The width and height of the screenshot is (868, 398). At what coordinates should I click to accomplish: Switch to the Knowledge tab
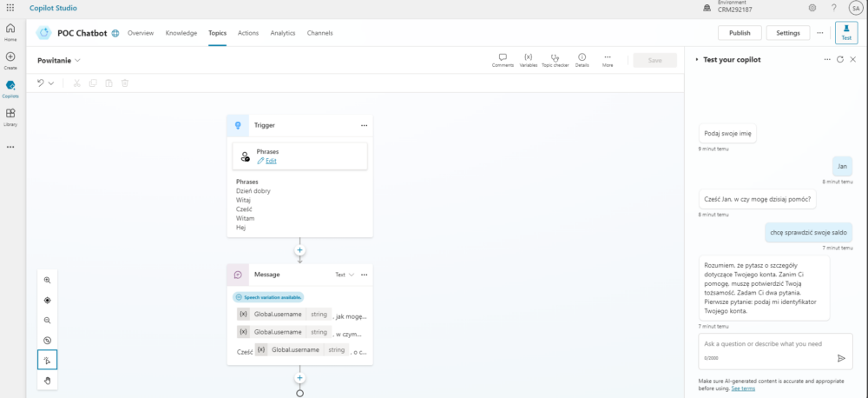tap(181, 33)
